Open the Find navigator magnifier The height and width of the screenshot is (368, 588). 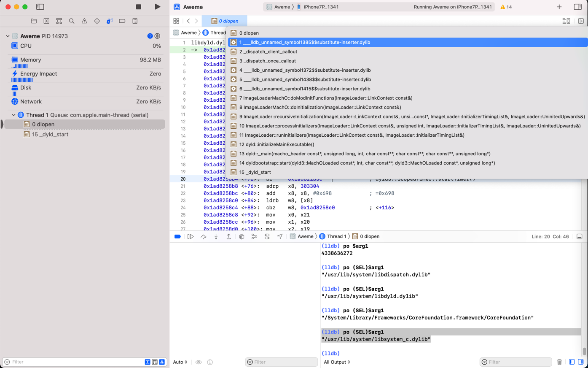point(72,21)
